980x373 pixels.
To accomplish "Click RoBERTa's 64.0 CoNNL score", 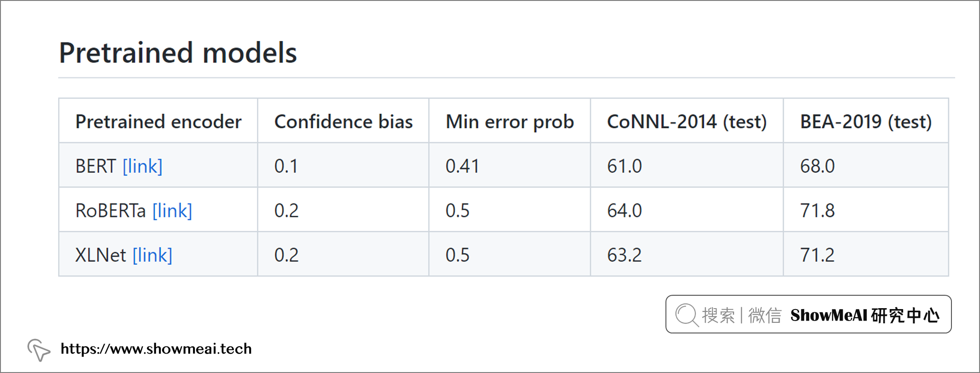I will [624, 211].
